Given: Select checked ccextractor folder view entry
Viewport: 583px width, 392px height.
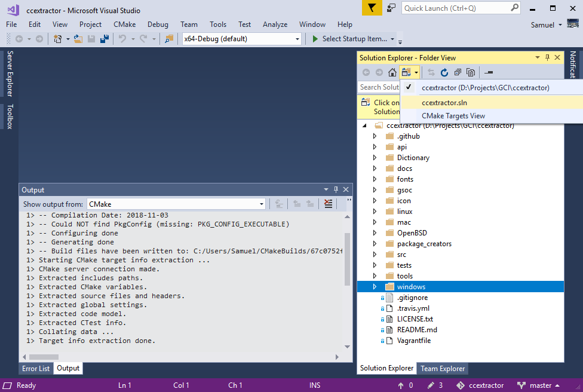Looking at the screenshot, I should [x=492, y=87].
